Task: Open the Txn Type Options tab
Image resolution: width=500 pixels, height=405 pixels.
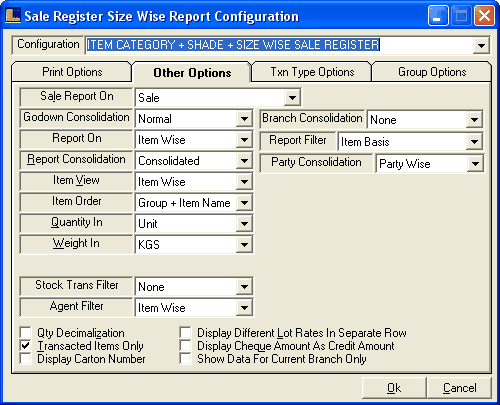Action: (312, 72)
